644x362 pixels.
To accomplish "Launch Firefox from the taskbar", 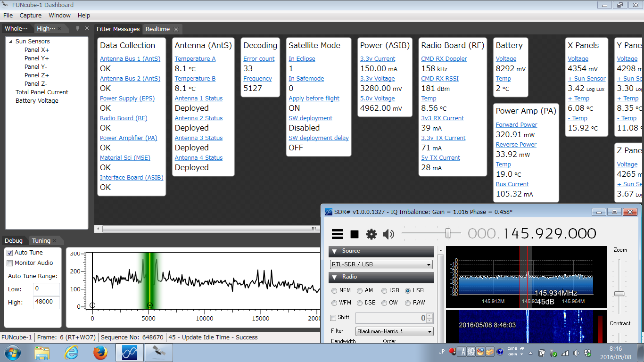I will pyautogui.click(x=100, y=353).
